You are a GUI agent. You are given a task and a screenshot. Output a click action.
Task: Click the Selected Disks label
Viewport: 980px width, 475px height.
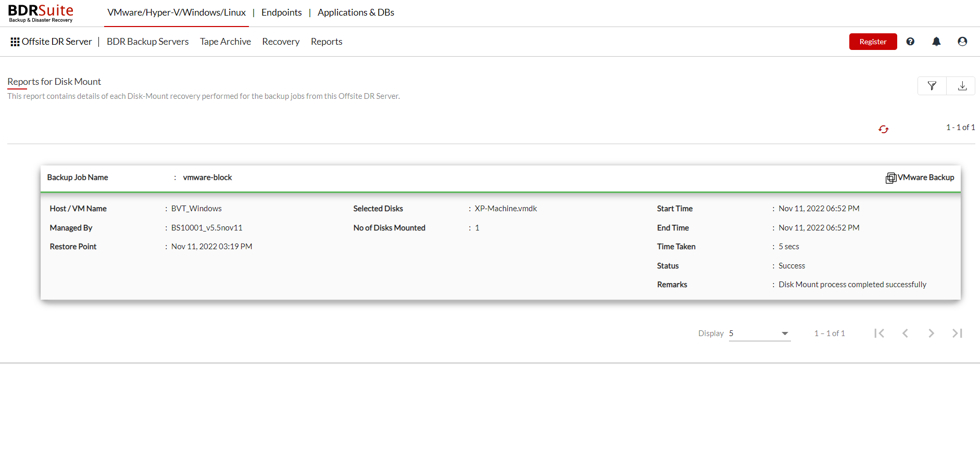click(378, 209)
